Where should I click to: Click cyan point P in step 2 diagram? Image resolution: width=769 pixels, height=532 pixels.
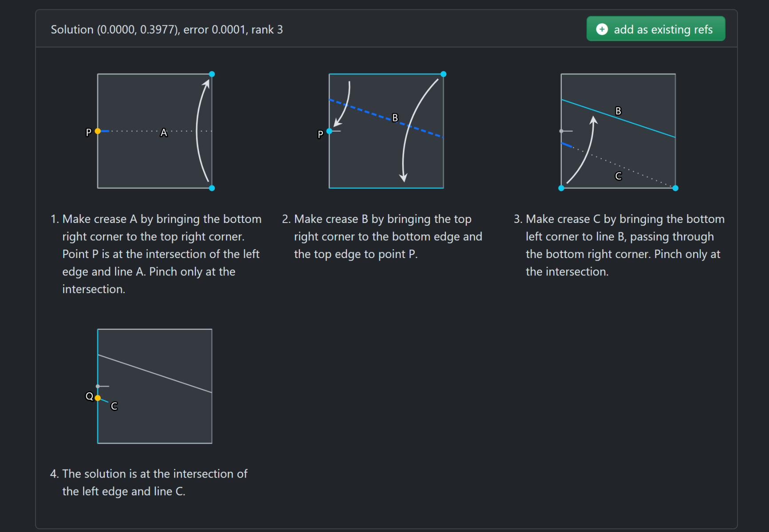329,131
